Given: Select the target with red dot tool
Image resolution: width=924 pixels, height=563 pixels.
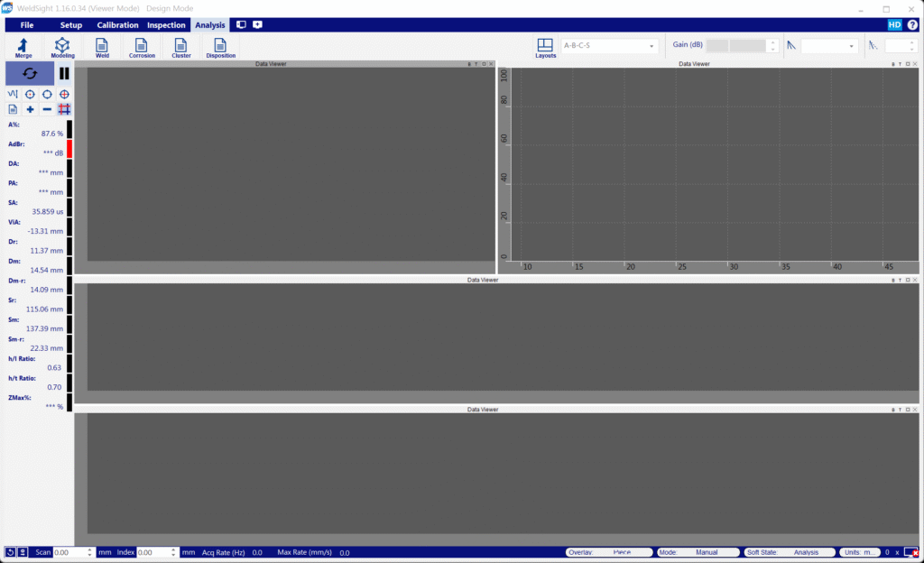Looking at the screenshot, I should (30, 94).
